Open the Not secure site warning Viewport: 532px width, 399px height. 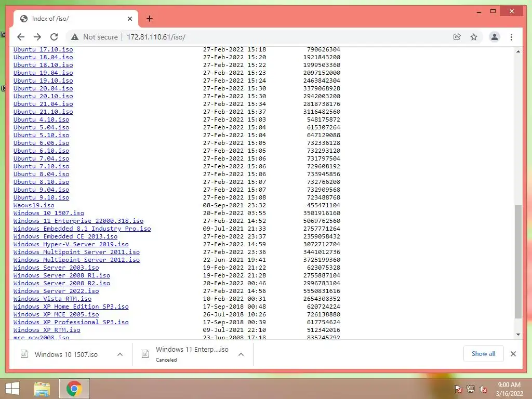[95, 37]
